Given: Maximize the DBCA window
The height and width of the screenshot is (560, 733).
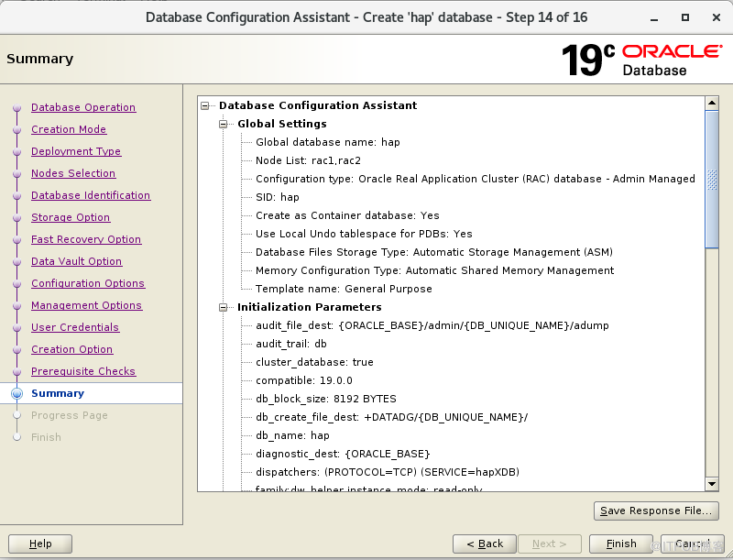Looking at the screenshot, I should pyautogui.click(x=684, y=17).
